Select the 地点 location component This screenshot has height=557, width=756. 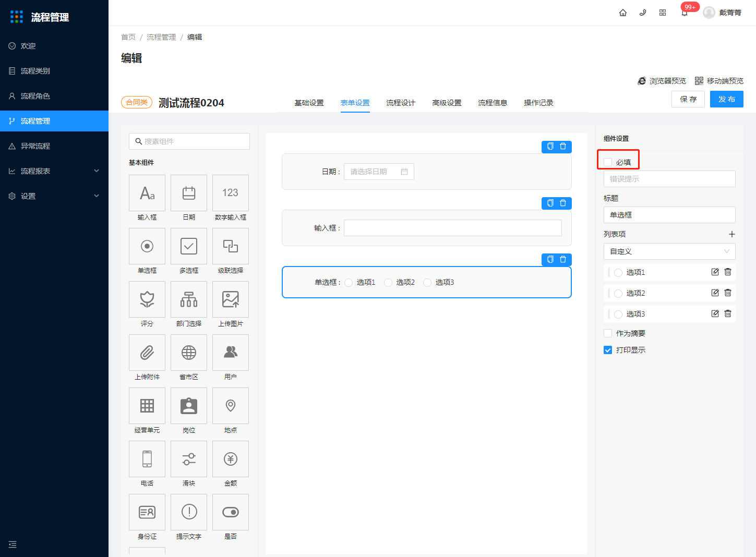tap(231, 406)
